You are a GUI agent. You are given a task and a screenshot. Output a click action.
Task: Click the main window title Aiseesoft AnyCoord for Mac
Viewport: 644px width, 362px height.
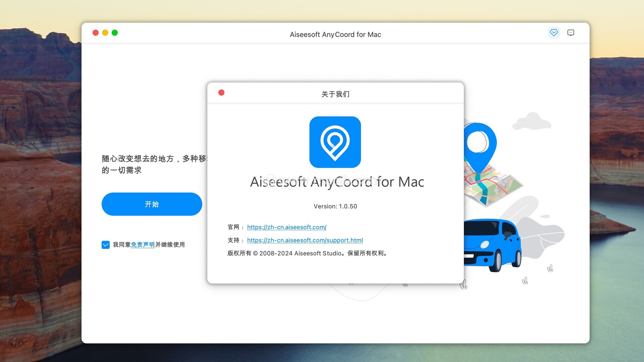pos(335,35)
